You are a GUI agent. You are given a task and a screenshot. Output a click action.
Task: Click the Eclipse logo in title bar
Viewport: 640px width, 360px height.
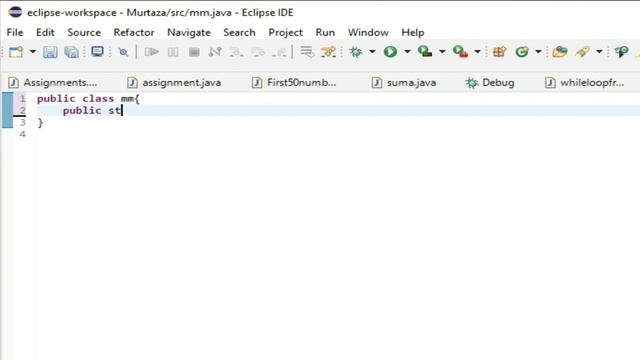15,12
